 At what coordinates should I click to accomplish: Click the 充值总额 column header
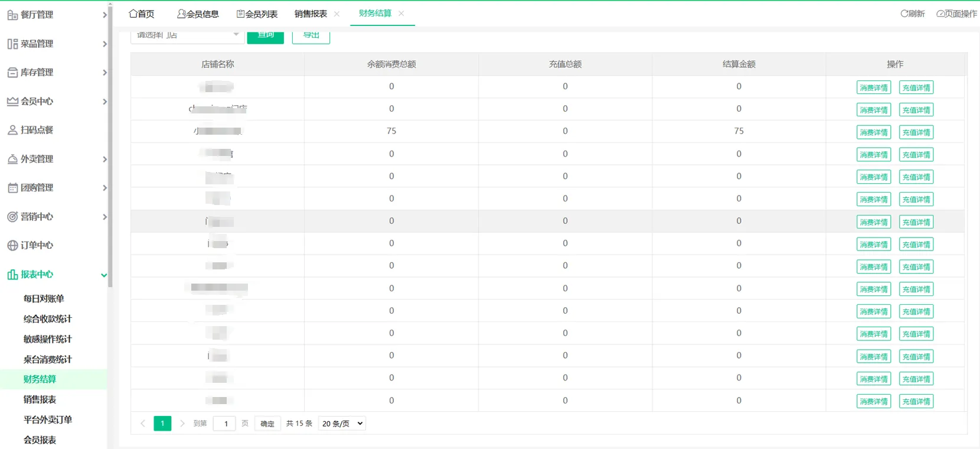[x=565, y=64]
